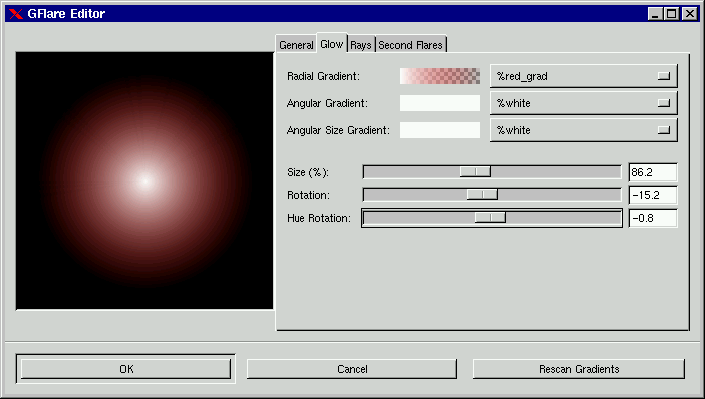Click the Angular Gradient white preview swatch
Viewport: 705px width, 399px height.
440,103
